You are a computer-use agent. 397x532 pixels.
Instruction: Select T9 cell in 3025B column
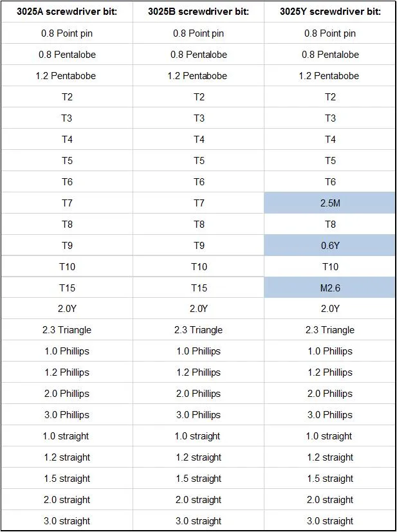pyautogui.click(x=198, y=245)
